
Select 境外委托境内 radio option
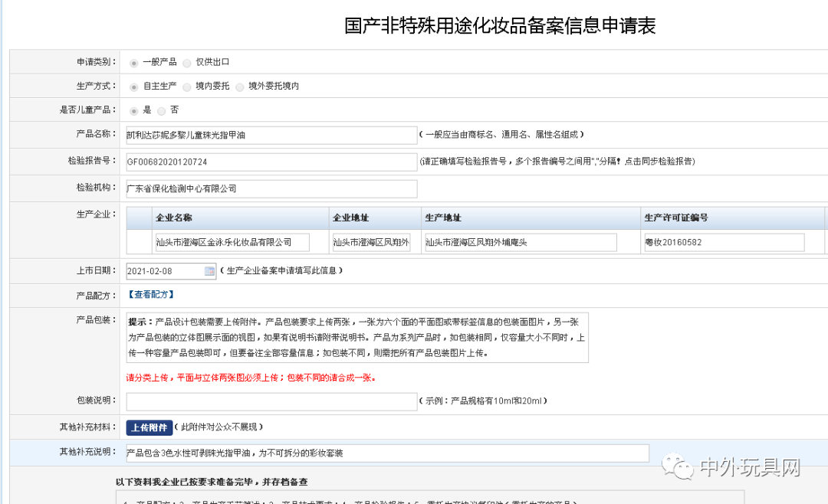click(x=240, y=87)
